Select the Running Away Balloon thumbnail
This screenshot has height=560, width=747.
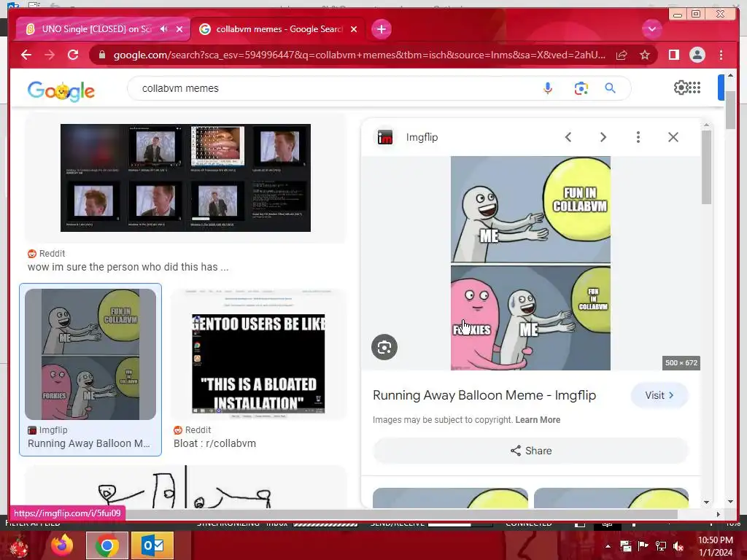[x=90, y=354]
